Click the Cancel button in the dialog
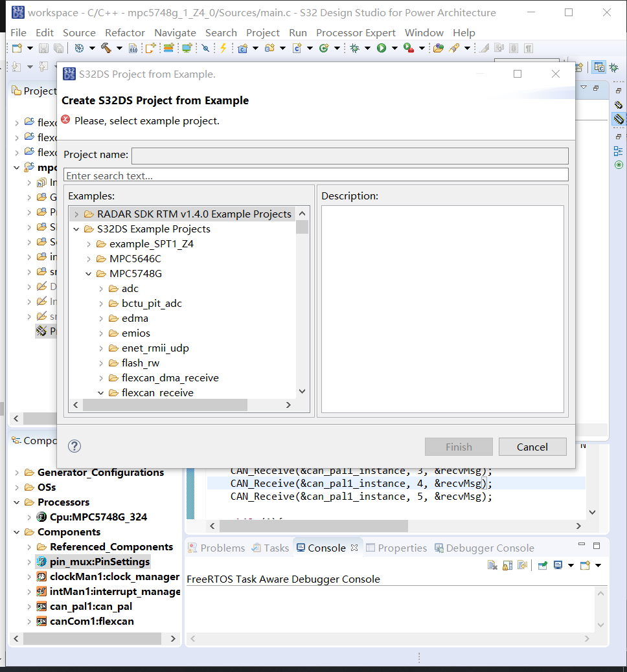This screenshot has width=627, height=672. (532, 447)
